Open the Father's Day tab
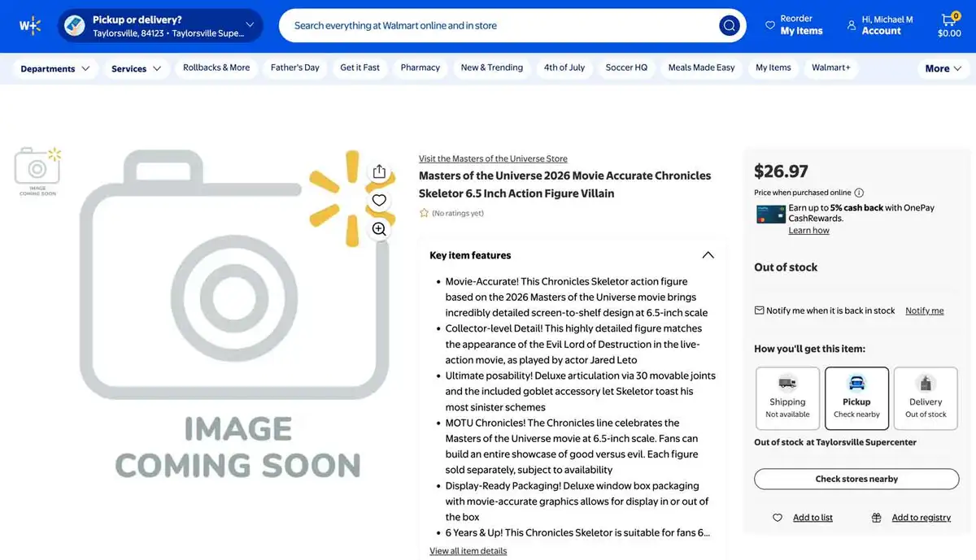Screen dimensions: 976x560 (295, 67)
